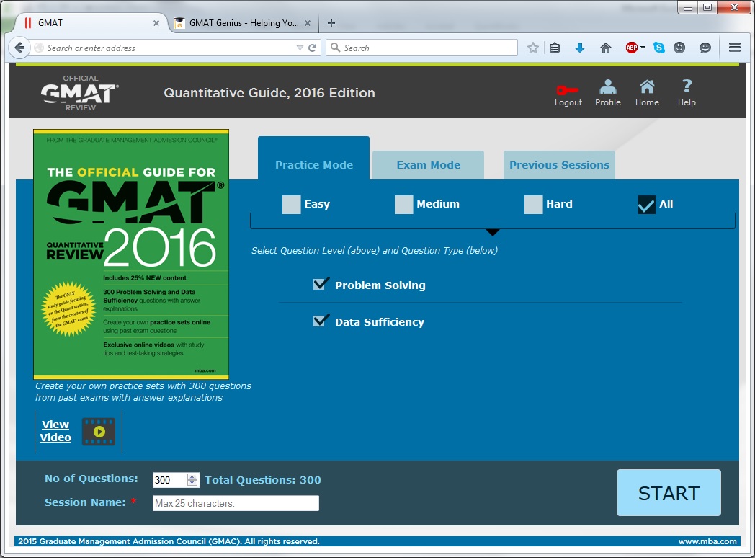Click the Downloads arrow icon in the toolbar
Screen dimensions: 755x560
pos(579,48)
